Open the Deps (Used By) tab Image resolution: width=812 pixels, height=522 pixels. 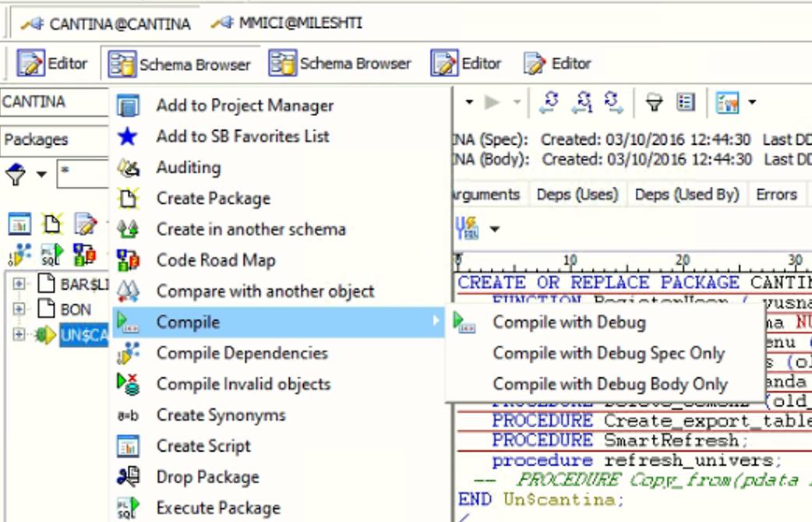[x=687, y=195]
